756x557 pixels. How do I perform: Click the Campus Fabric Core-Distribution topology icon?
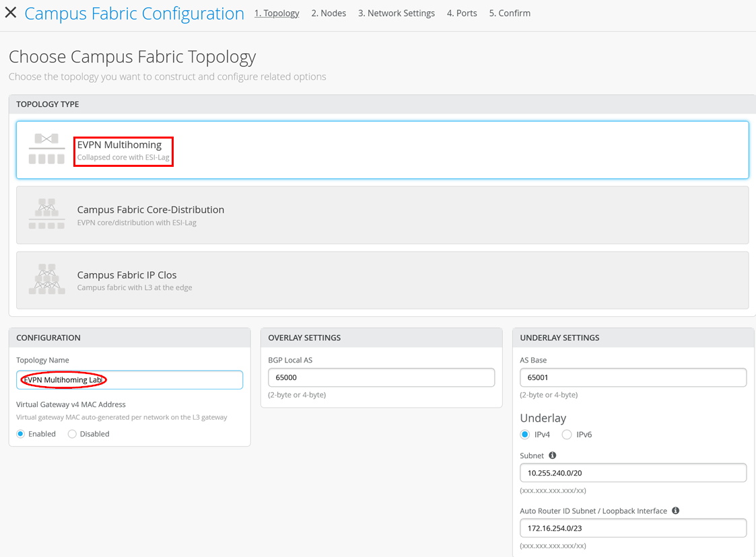(46, 214)
